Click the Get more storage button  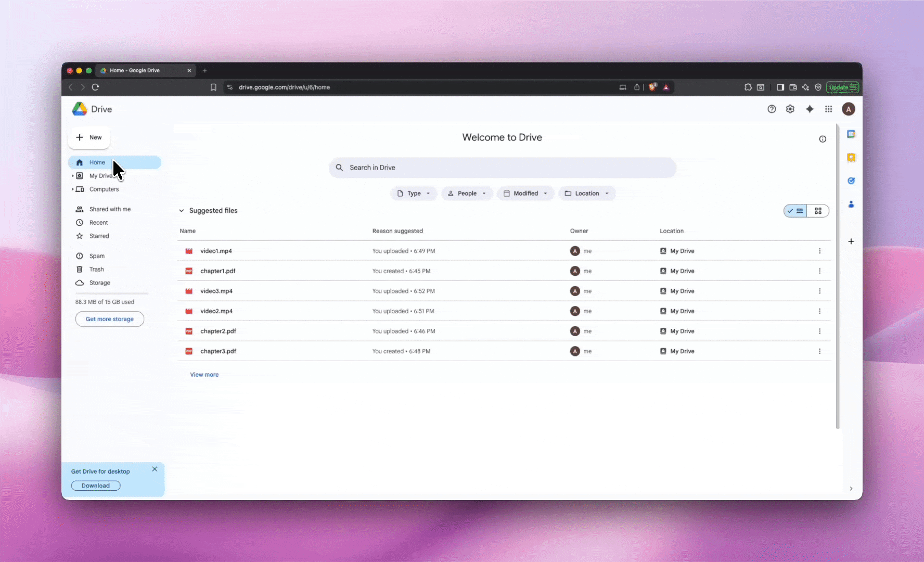pyautogui.click(x=110, y=319)
